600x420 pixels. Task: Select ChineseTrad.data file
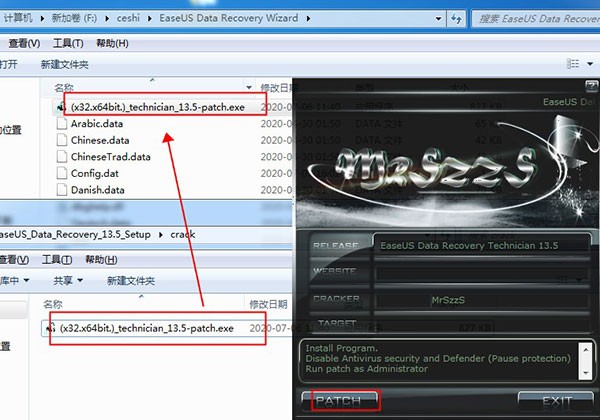tap(111, 157)
